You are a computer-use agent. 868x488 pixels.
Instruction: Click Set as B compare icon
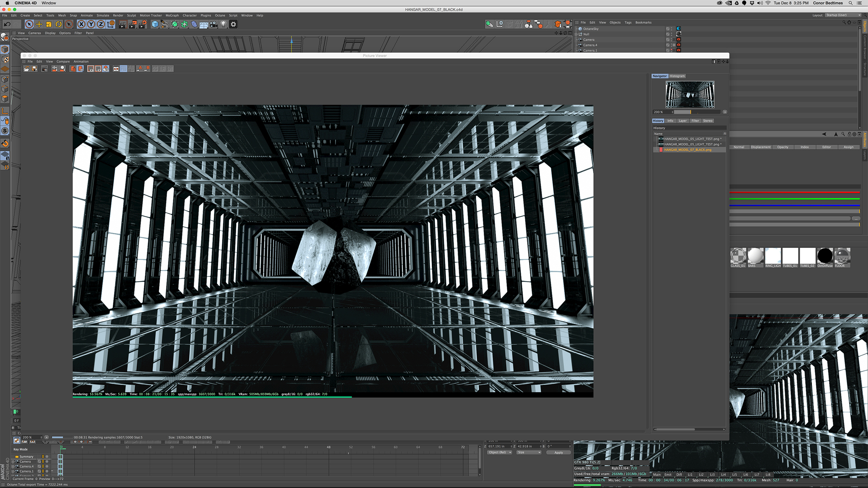tap(147, 69)
